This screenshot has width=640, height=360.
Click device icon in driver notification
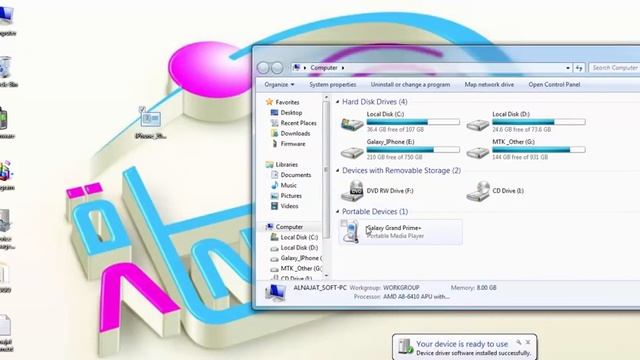coord(405,347)
